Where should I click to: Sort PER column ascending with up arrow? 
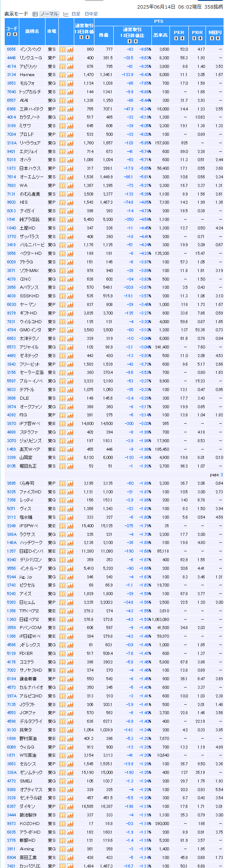tap(176, 38)
